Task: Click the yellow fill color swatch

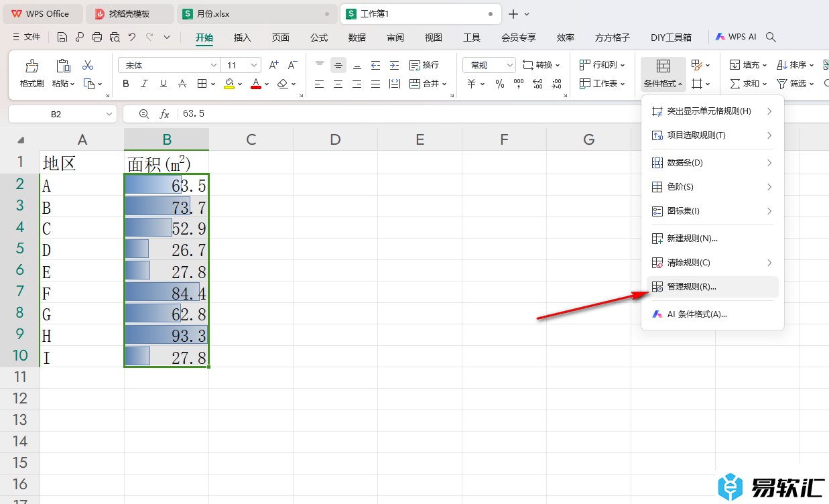Action: coord(229,84)
